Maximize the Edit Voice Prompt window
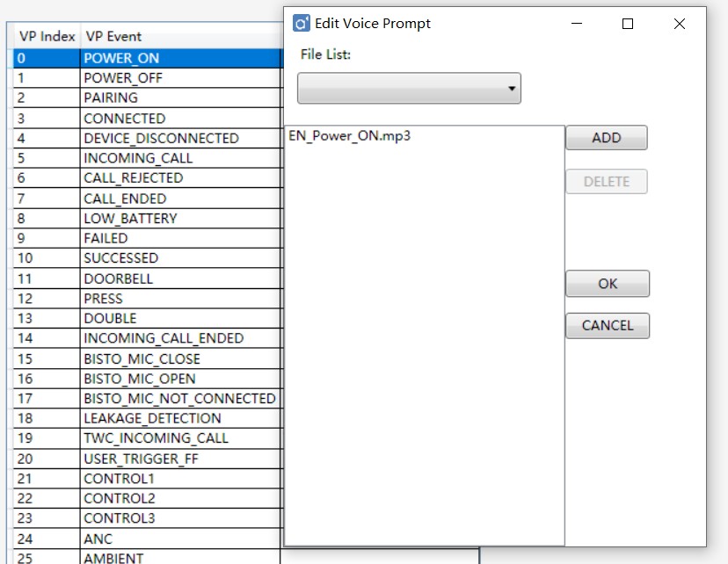 pyautogui.click(x=628, y=24)
